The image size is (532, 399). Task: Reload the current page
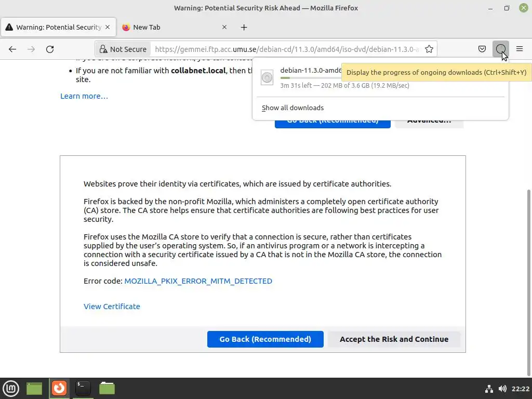(50, 49)
